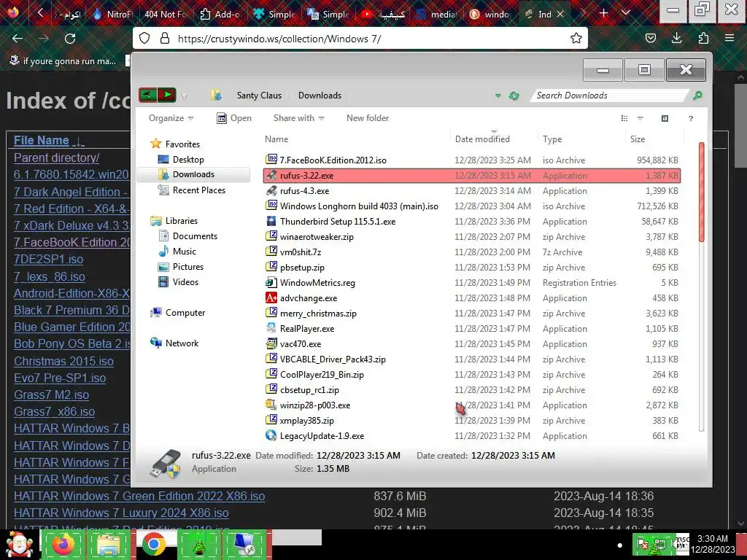The height and width of the screenshot is (560, 747).
Task: Click the Firefox page reload button
Action: (70, 39)
